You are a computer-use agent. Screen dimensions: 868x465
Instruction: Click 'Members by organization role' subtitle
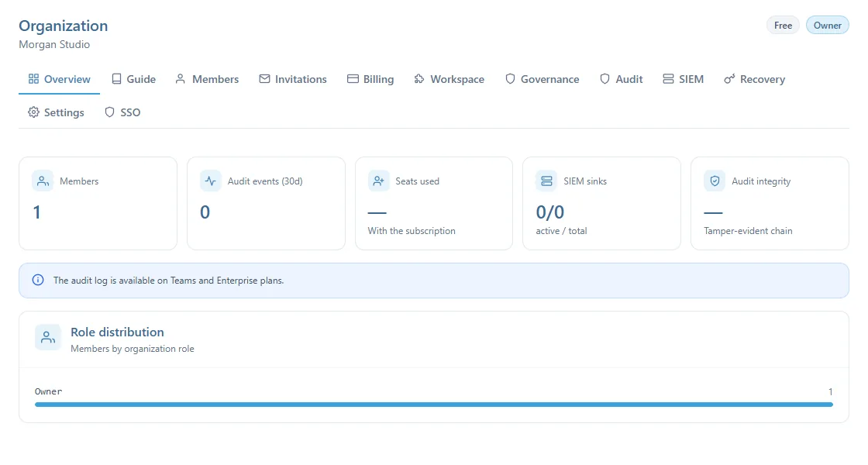coord(133,349)
